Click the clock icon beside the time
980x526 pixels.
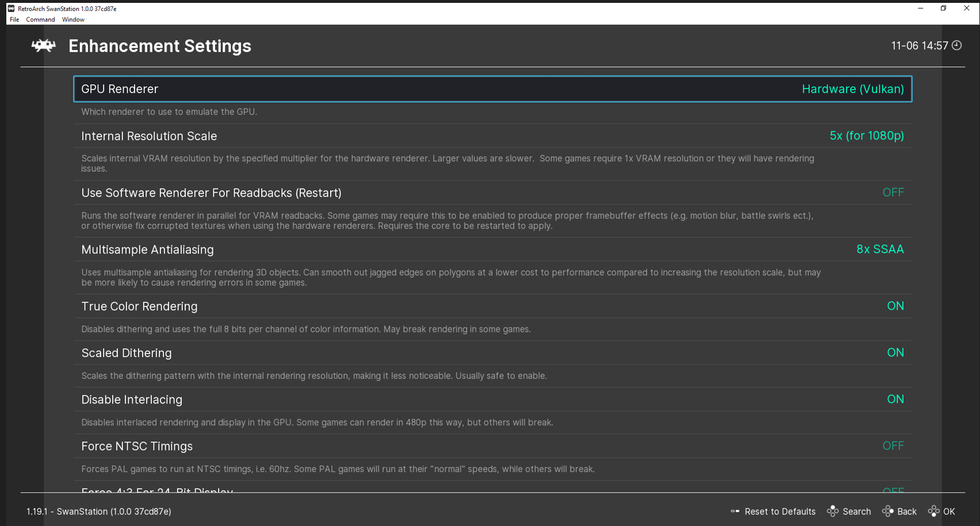(x=957, y=45)
